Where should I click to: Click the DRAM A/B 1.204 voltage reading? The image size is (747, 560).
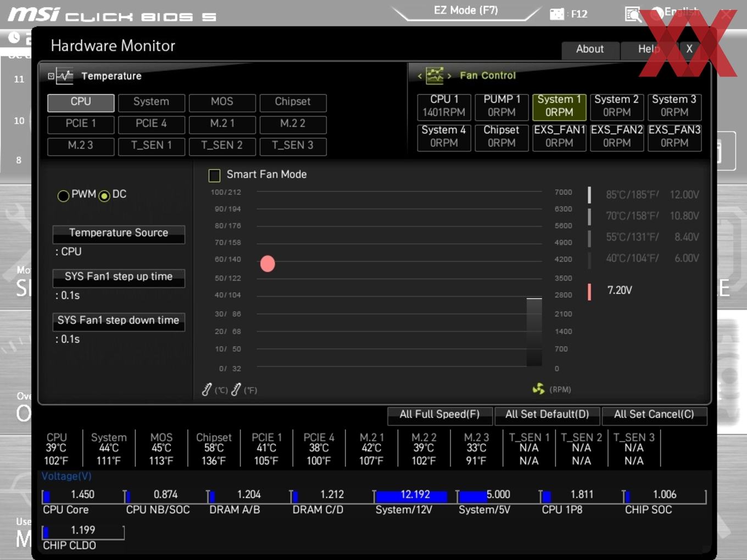tap(249, 495)
